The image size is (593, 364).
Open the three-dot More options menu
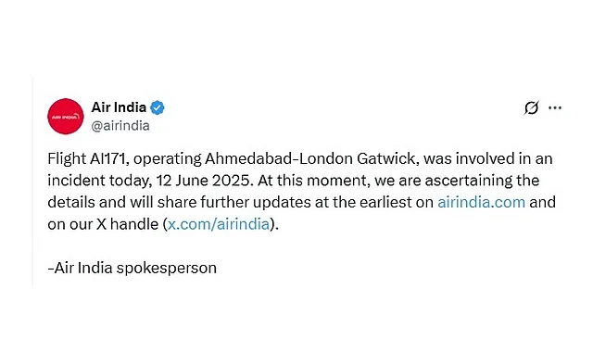tap(555, 108)
